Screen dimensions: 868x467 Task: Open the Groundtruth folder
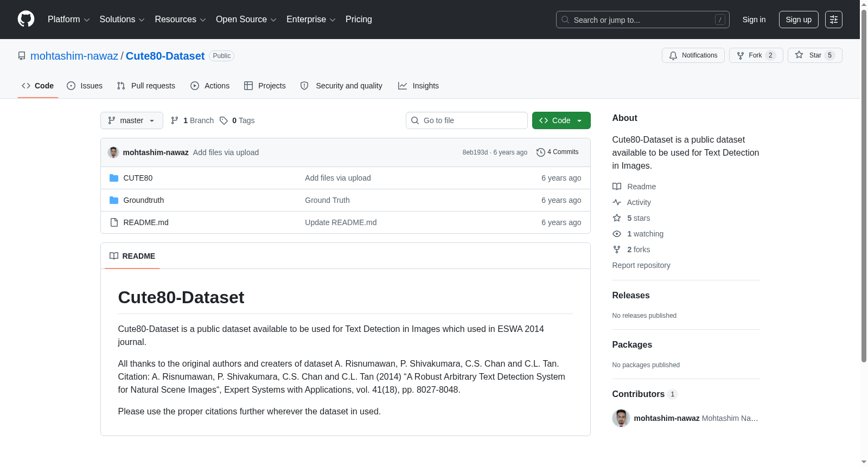point(144,200)
